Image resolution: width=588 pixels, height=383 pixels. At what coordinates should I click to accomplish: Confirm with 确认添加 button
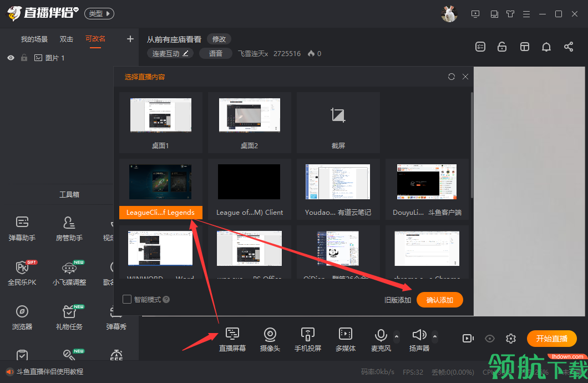[x=439, y=300]
